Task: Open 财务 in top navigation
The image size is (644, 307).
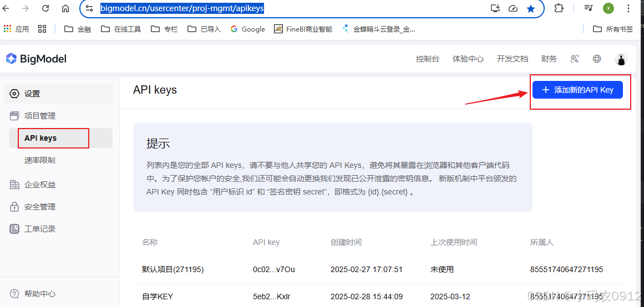Action: (549, 59)
